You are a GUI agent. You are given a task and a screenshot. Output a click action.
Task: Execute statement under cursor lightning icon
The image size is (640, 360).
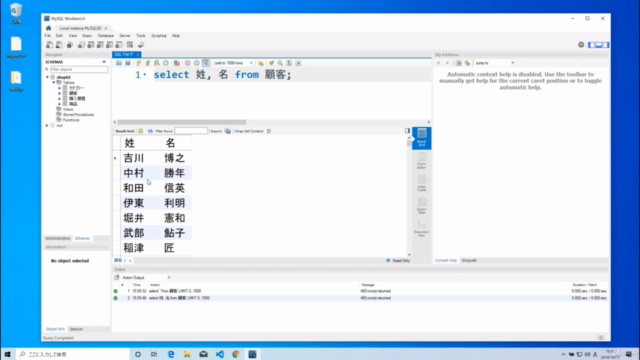pos(148,63)
